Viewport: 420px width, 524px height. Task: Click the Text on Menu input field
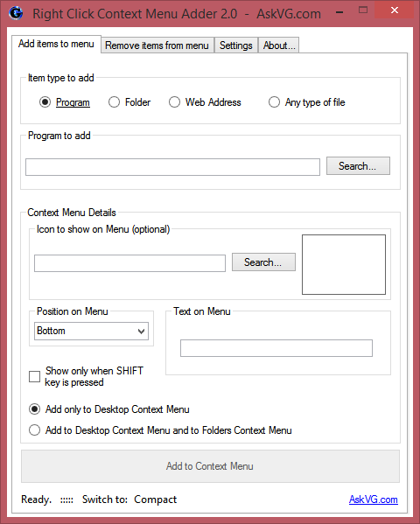(276, 348)
